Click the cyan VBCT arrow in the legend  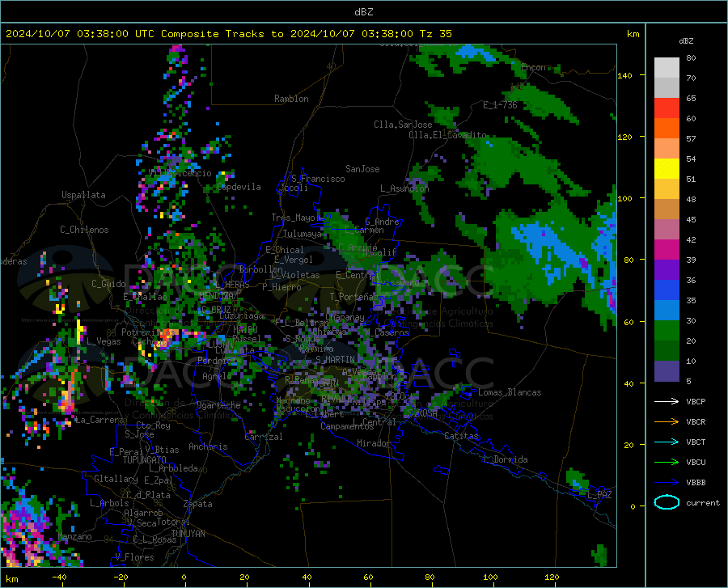pyautogui.click(x=667, y=442)
